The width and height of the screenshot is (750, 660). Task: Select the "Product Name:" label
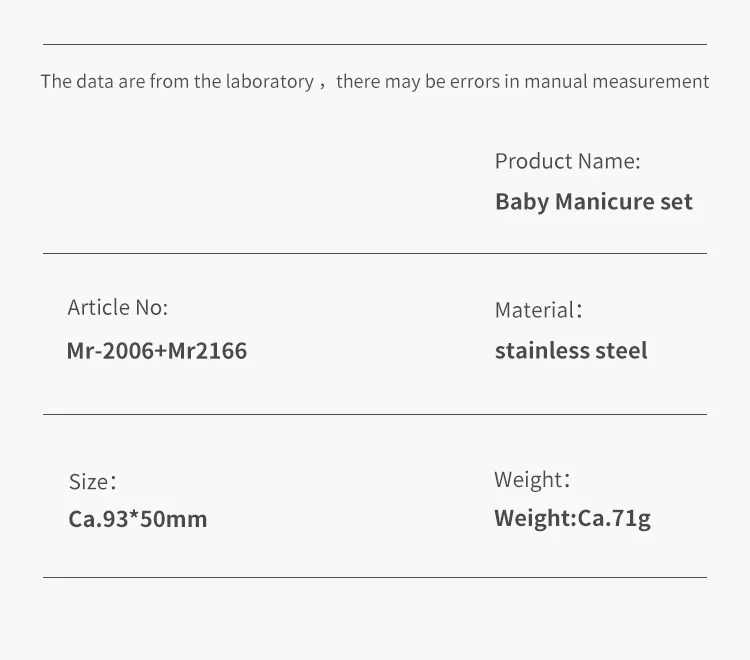567,161
